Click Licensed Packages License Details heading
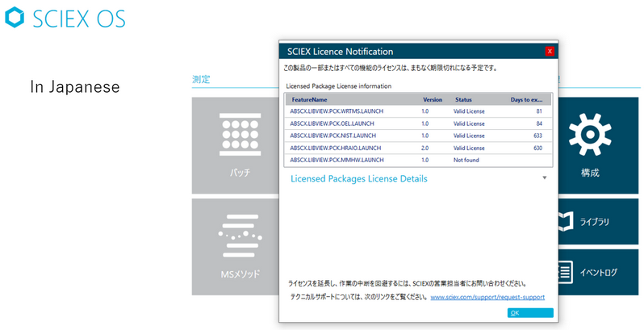 [358, 178]
